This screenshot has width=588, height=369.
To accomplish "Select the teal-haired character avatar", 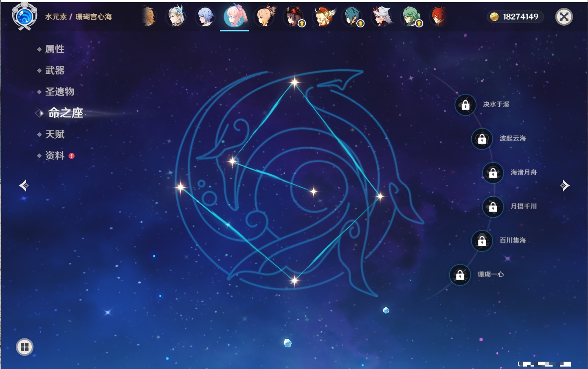I will pyautogui.click(x=353, y=17).
